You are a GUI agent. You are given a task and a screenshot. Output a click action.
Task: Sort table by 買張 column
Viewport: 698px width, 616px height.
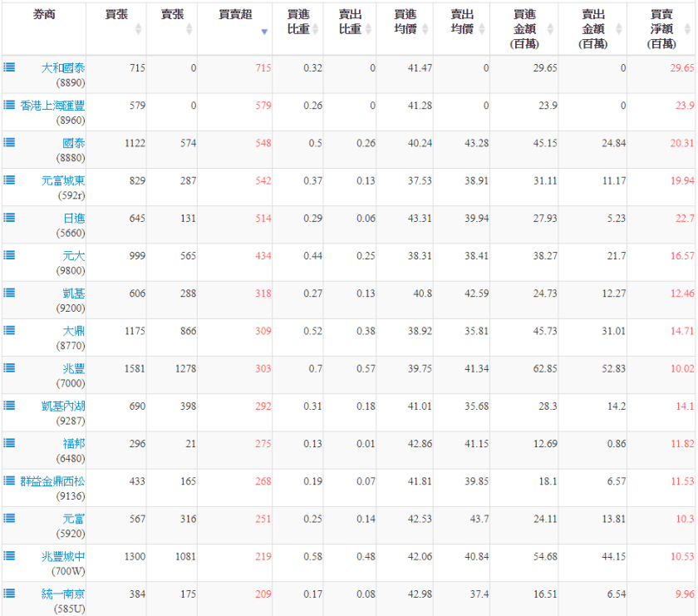point(116,15)
